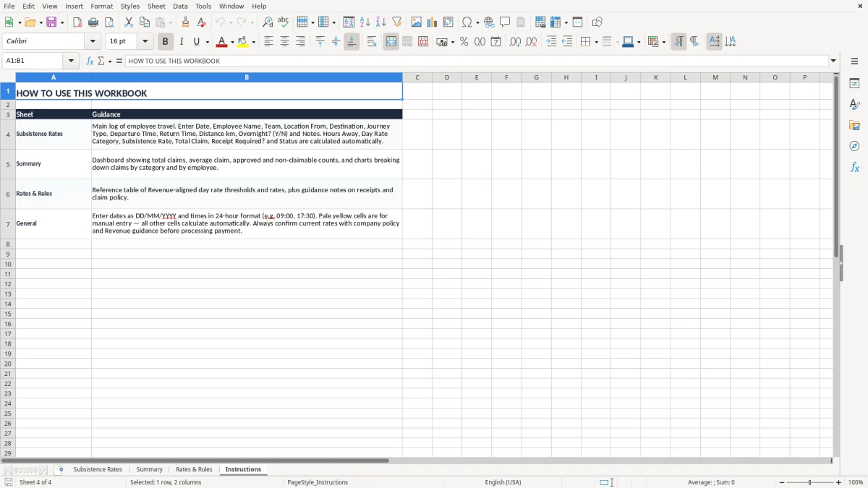Open Font Name dropdown list

[93, 42]
